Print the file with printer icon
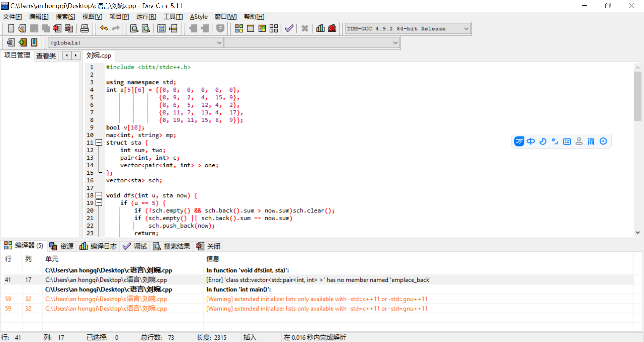 tap(85, 28)
